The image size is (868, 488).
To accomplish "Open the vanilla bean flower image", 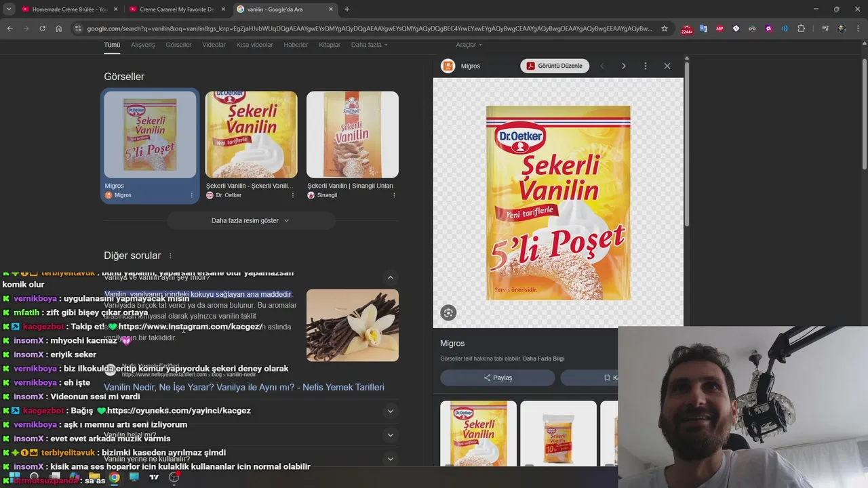I will 353,325.
